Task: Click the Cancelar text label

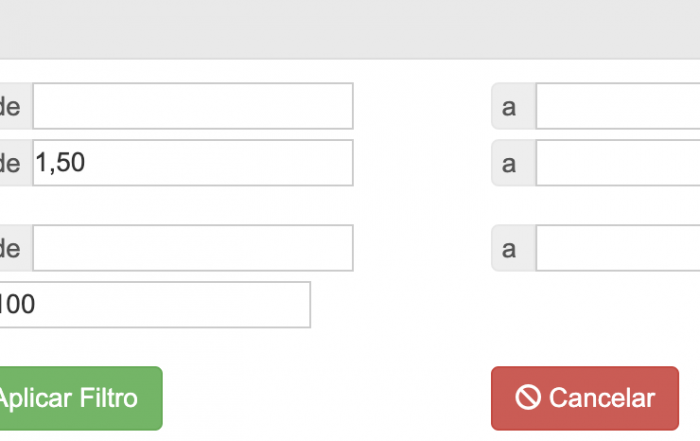Action: 602,398
